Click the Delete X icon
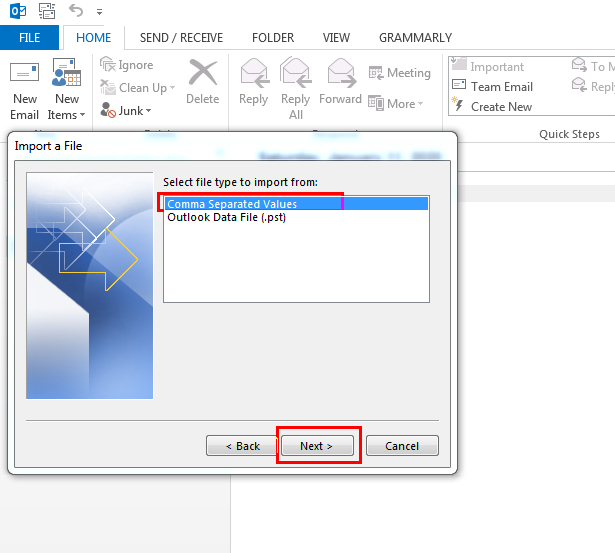The image size is (615, 553). coord(202,73)
